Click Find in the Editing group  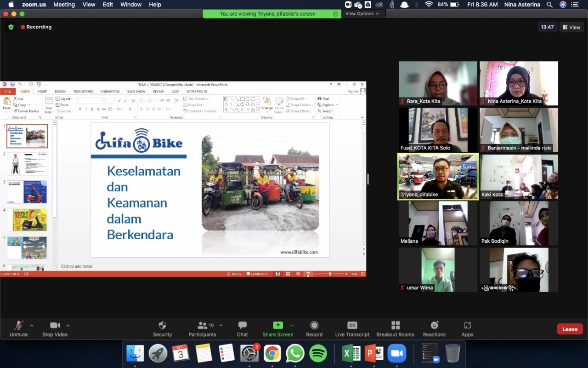point(323,99)
